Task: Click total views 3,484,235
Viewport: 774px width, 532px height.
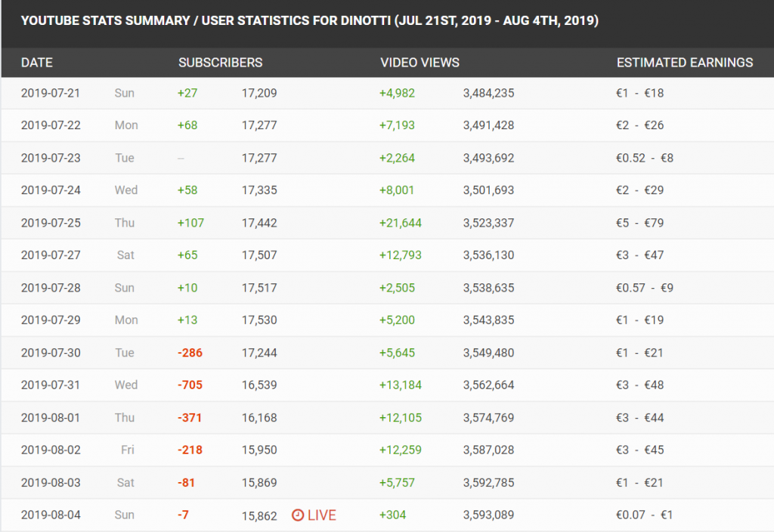Action: (x=489, y=93)
